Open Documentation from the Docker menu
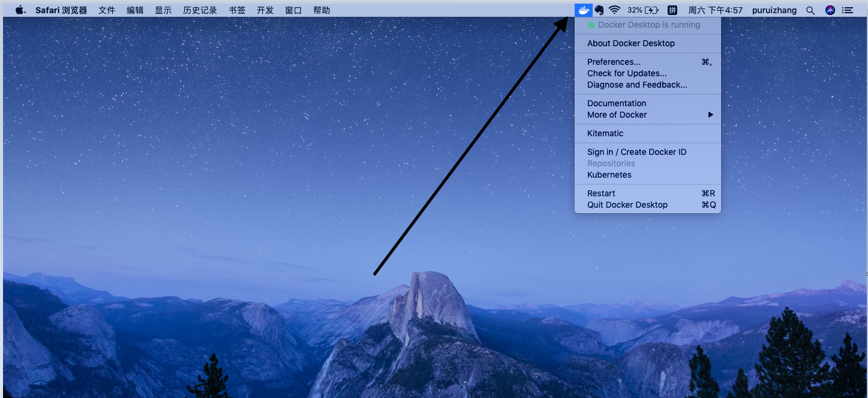Screen dimensions: 868x398 point(616,103)
